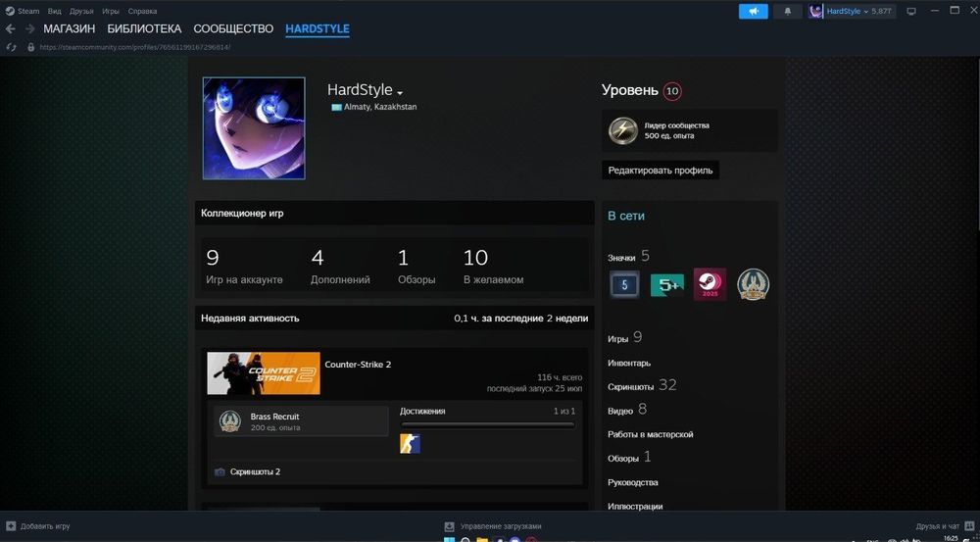
Task: Click 10 В желаемом stat
Action: click(x=494, y=268)
